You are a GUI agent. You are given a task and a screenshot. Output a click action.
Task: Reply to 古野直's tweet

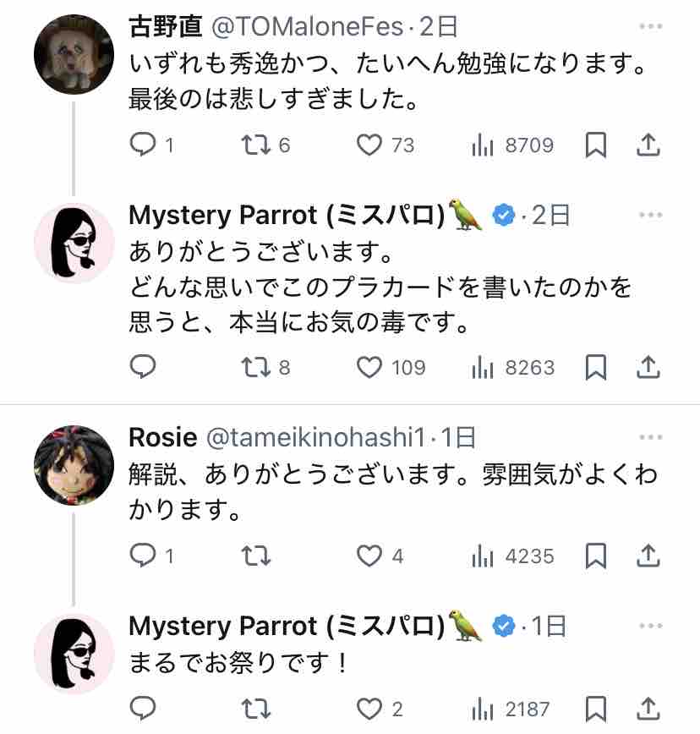pyautogui.click(x=144, y=145)
